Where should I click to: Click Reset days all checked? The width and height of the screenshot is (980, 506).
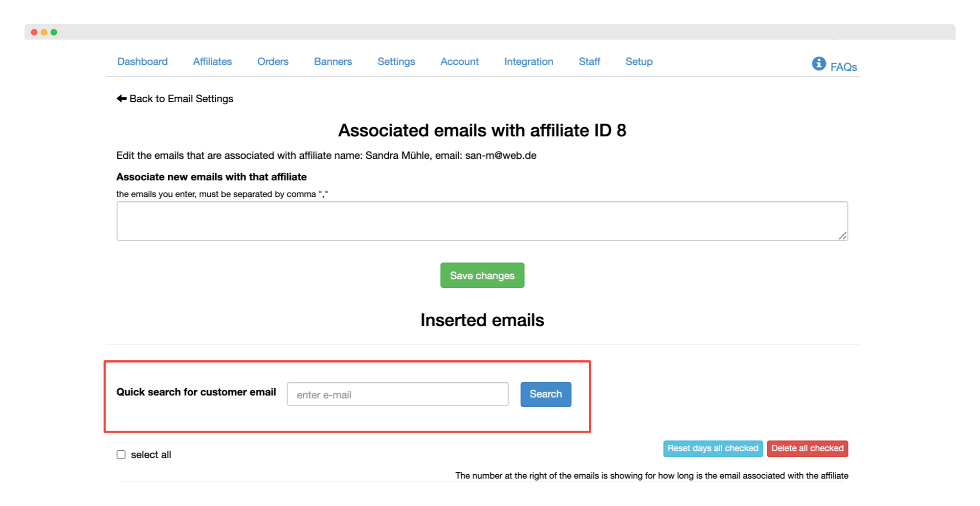tap(713, 448)
